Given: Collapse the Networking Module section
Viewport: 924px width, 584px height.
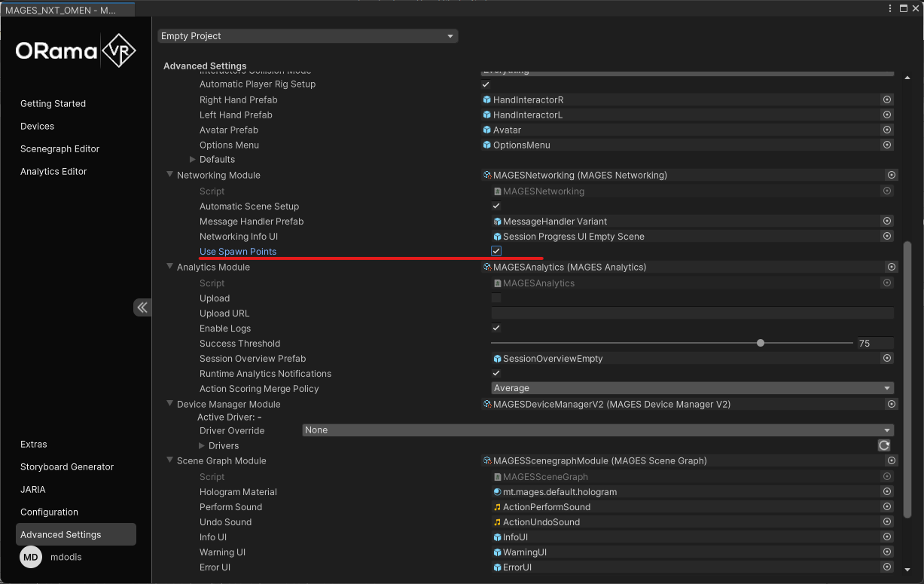Looking at the screenshot, I should click(x=170, y=175).
